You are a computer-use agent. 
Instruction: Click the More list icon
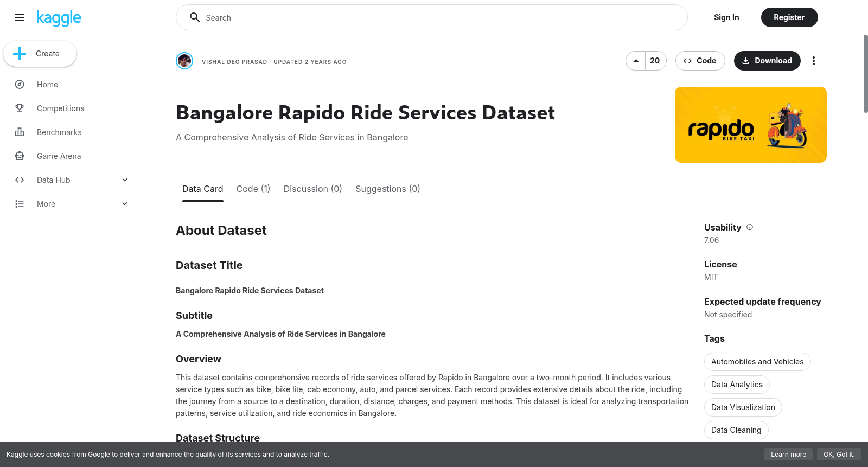(x=20, y=204)
